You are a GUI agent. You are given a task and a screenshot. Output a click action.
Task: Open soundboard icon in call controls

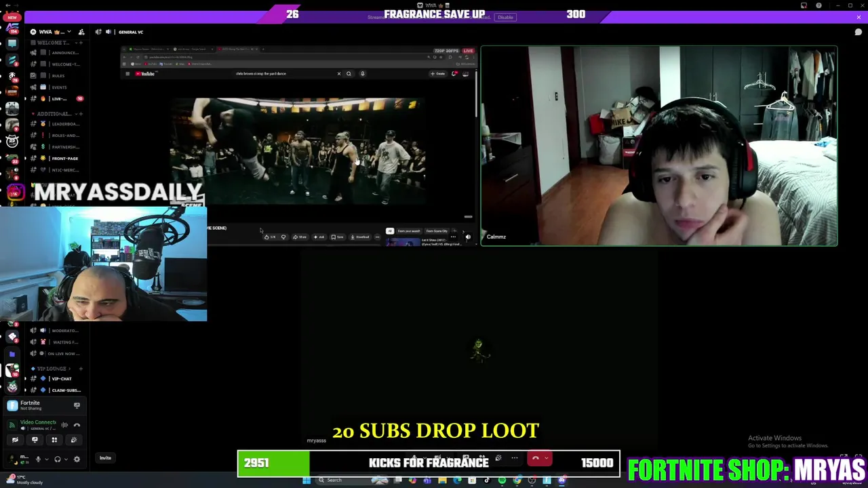click(x=498, y=458)
